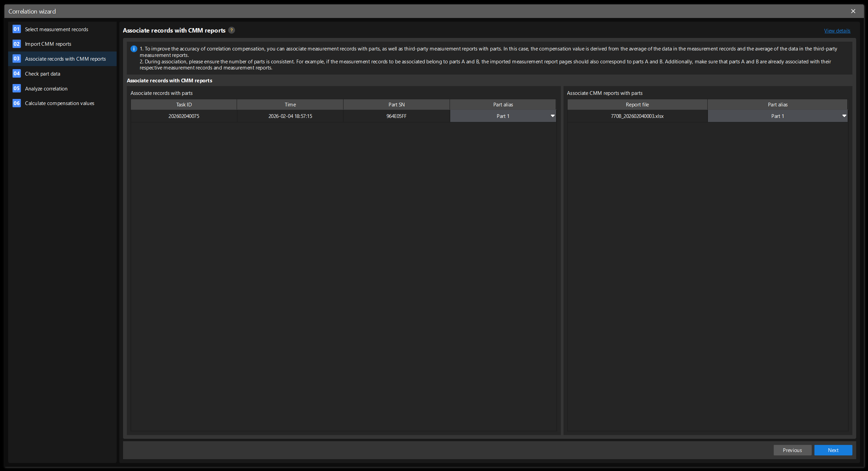This screenshot has width=868, height=471.
Task: Expand the Part 1 selector in records table
Action: coord(503,116)
